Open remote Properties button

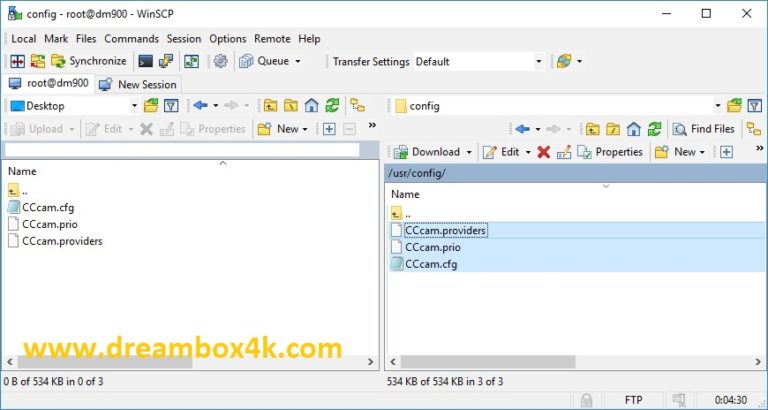click(610, 152)
